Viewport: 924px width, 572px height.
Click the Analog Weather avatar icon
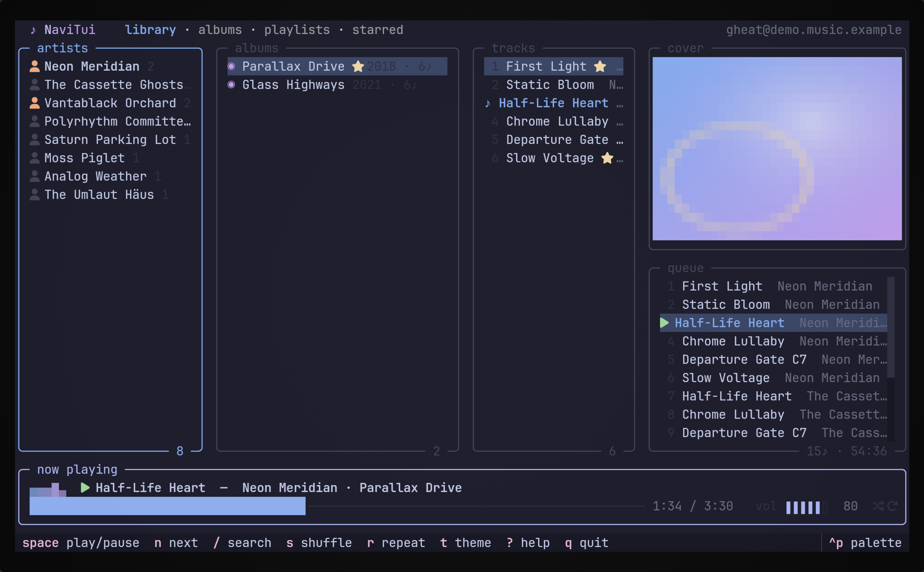tap(34, 176)
